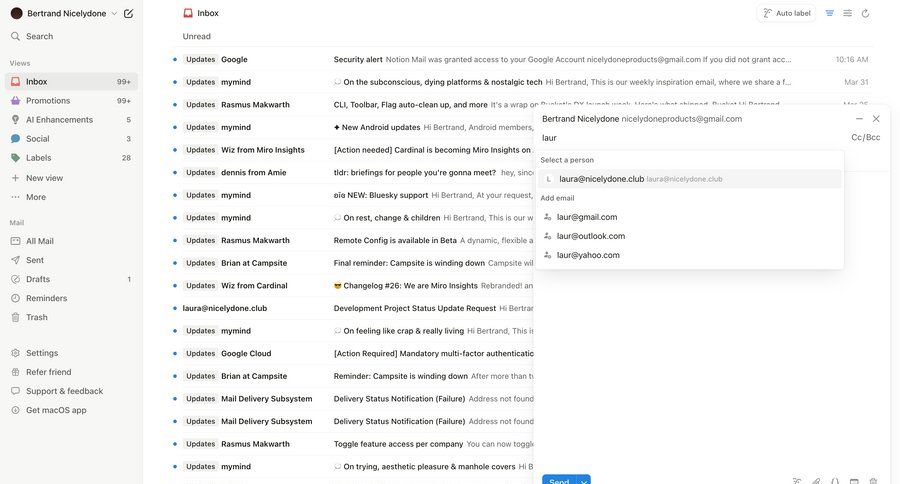Open the Trash folder
The width and height of the screenshot is (900, 484).
(71, 317)
